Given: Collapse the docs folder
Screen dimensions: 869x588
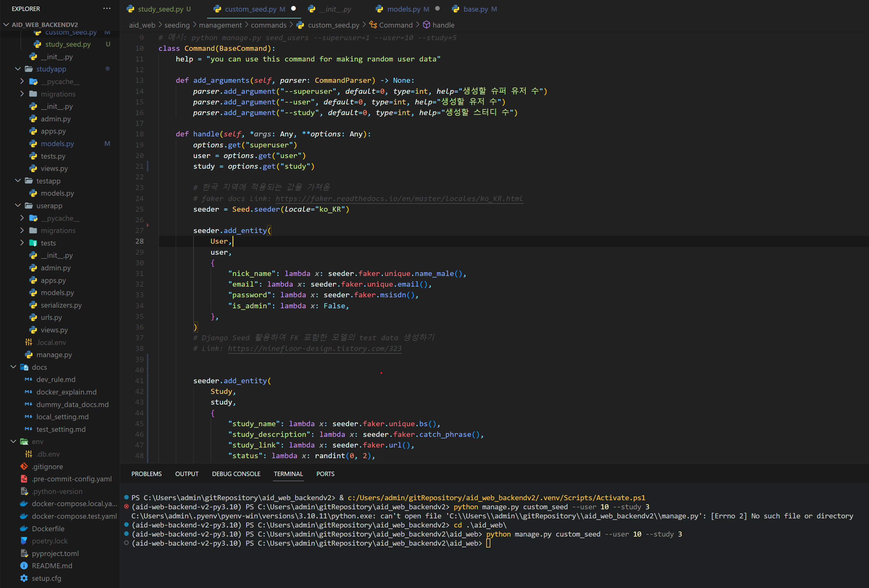Looking at the screenshot, I should pyautogui.click(x=14, y=367).
